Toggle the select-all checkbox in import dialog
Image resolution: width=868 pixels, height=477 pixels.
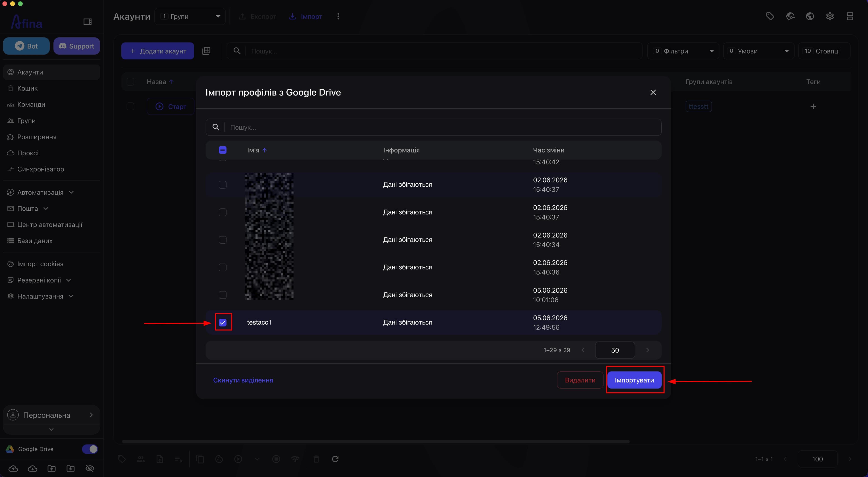click(x=223, y=150)
